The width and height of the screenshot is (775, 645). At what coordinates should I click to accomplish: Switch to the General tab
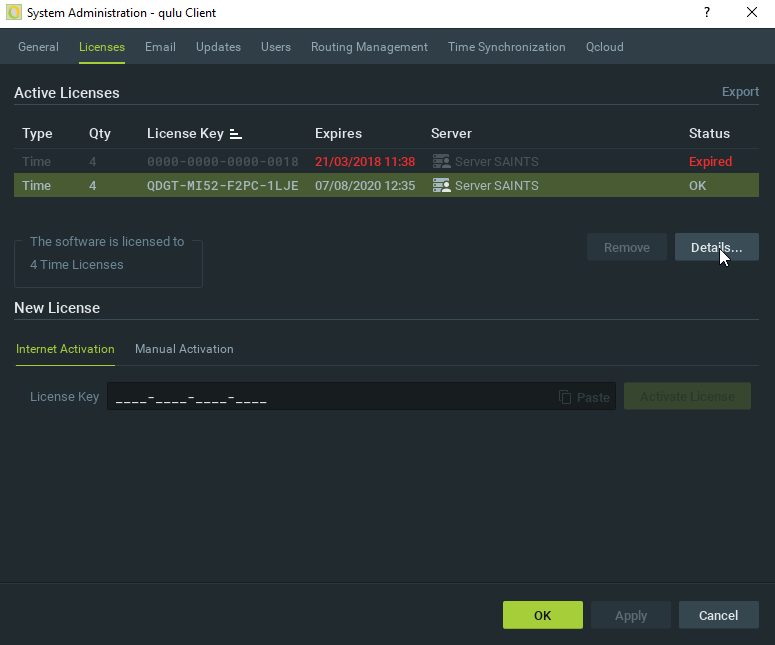(x=38, y=47)
